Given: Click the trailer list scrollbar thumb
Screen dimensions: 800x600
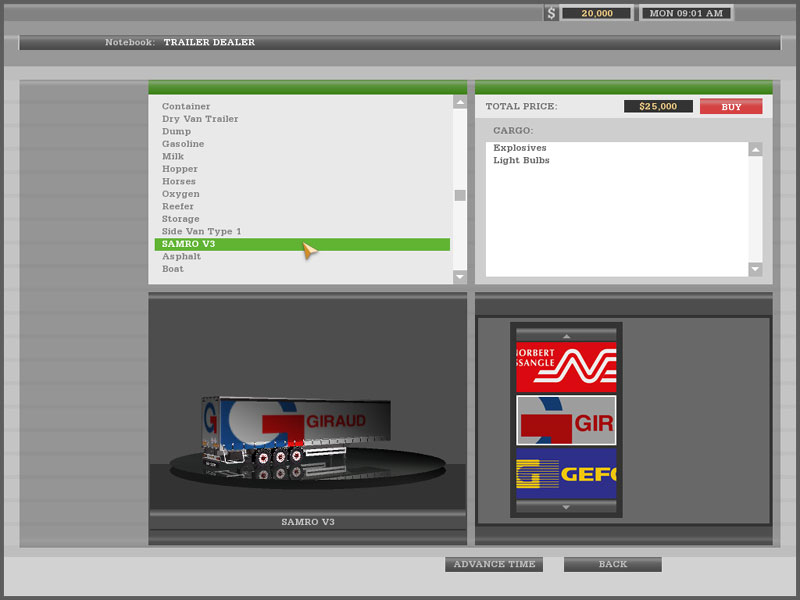Looking at the screenshot, I should pyautogui.click(x=460, y=195).
